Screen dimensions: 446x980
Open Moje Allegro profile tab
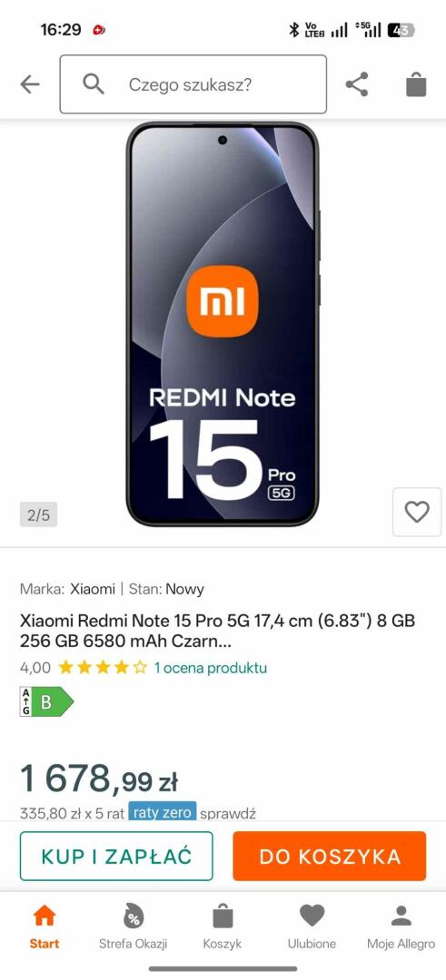(401, 926)
